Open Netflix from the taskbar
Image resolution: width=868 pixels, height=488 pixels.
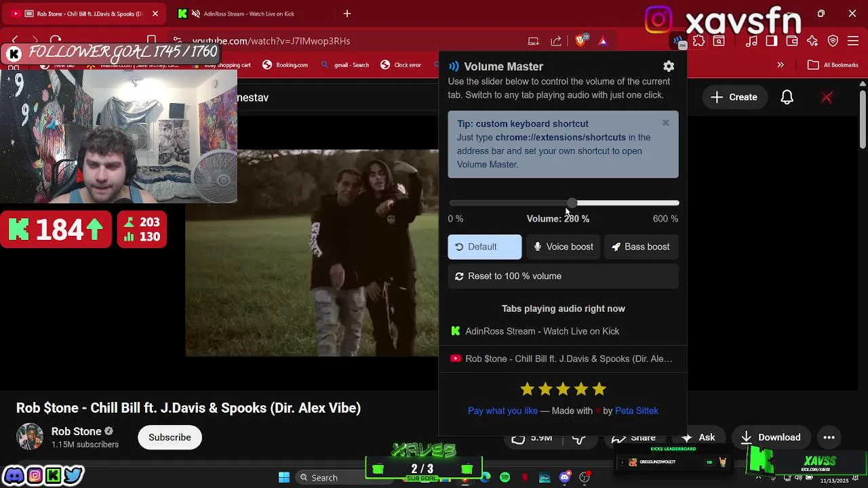pos(525,477)
